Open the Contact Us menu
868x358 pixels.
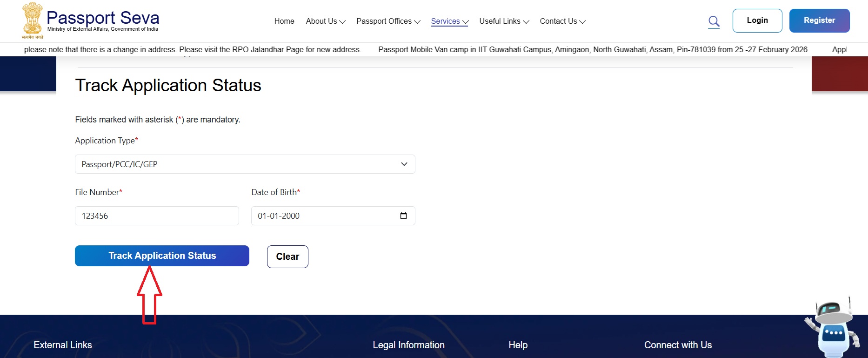click(x=562, y=21)
